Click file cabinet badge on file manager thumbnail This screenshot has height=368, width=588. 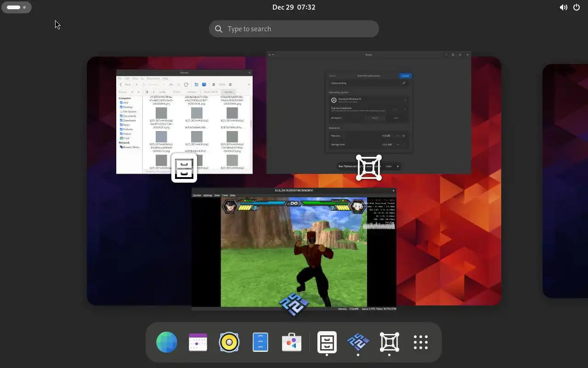184,168
